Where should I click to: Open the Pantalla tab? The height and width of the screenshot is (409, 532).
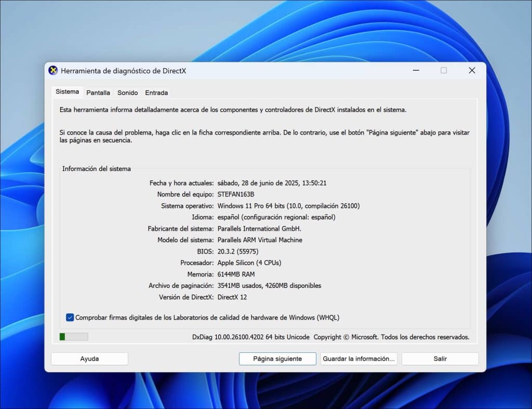(x=98, y=93)
